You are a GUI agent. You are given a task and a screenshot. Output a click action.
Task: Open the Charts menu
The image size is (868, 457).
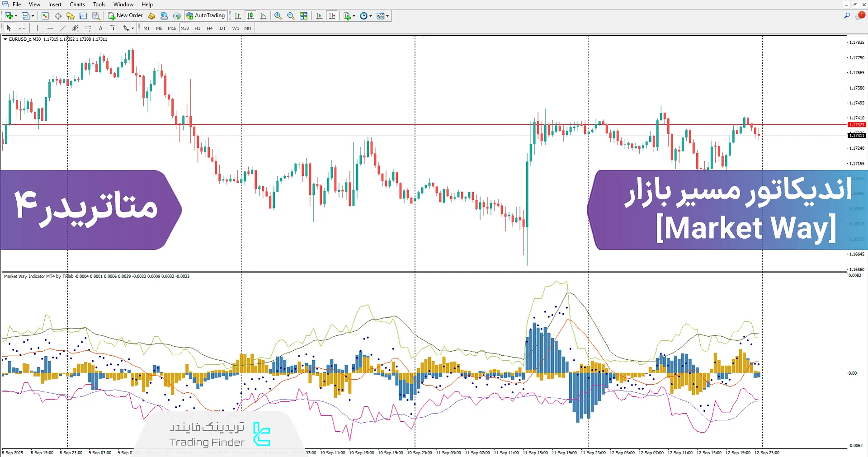[77, 4]
